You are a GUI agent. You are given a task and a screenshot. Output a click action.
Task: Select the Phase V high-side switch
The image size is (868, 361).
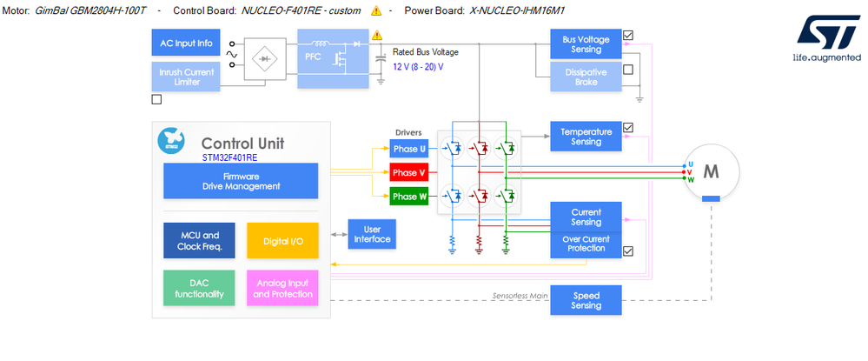479,148
